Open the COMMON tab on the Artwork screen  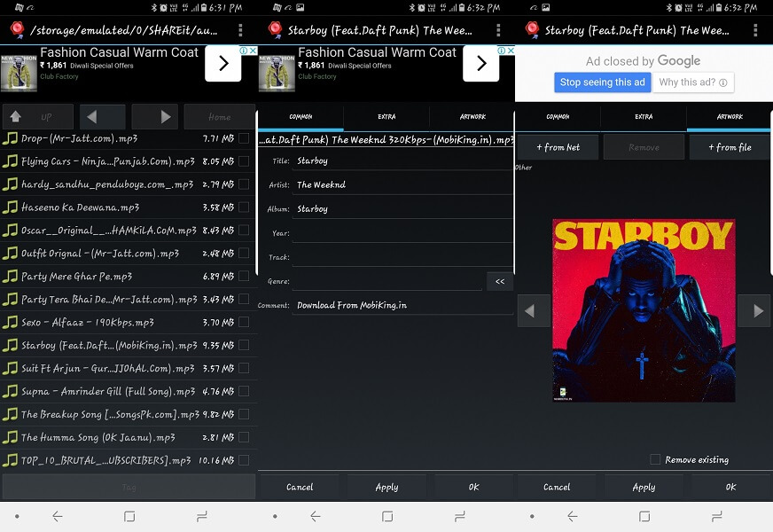[558, 117]
